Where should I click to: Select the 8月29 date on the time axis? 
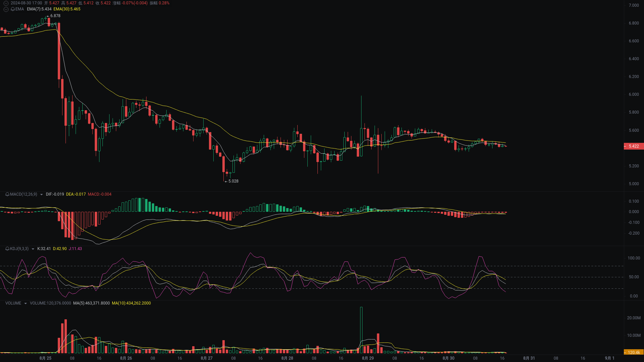(x=368, y=358)
